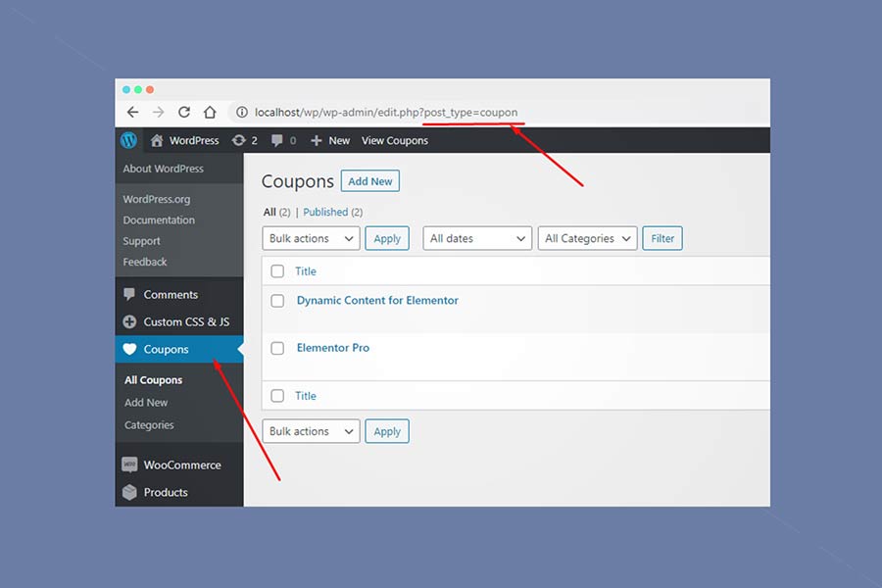This screenshot has height=588, width=882.
Task: Click the browser reload icon
Action: [x=183, y=112]
